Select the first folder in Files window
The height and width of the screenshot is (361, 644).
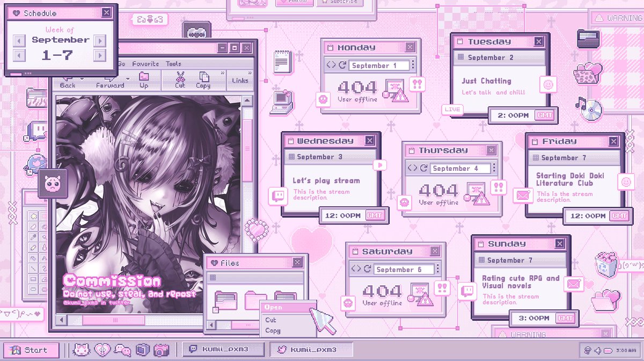coord(226,300)
